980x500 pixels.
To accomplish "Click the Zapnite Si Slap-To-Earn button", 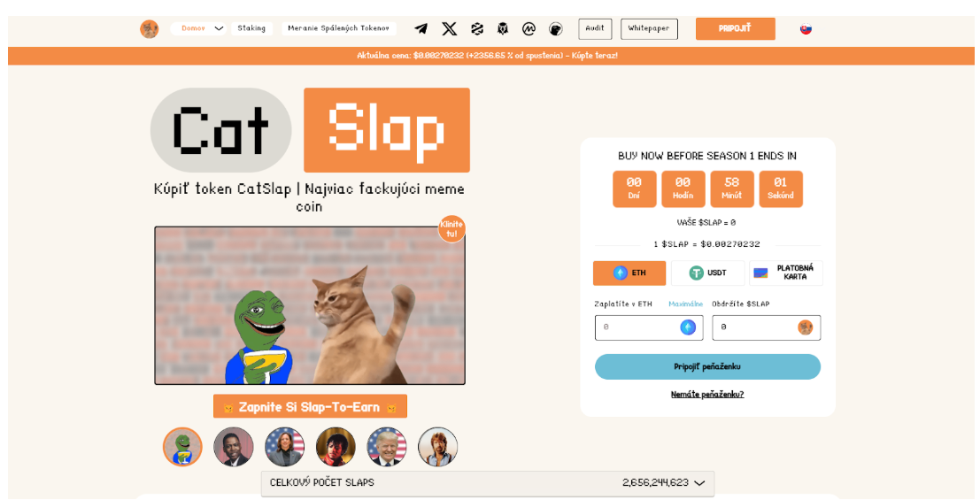I will [x=310, y=407].
